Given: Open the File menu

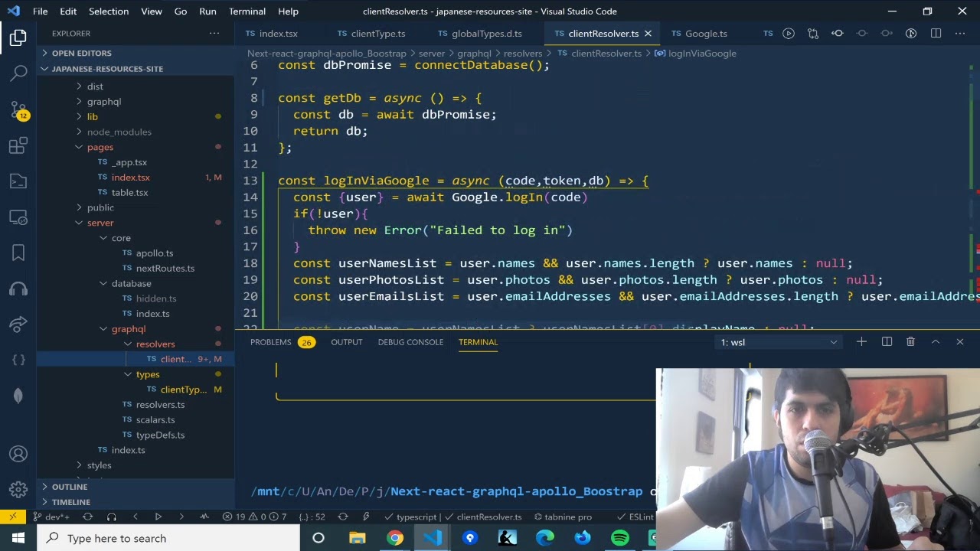Looking at the screenshot, I should point(40,11).
